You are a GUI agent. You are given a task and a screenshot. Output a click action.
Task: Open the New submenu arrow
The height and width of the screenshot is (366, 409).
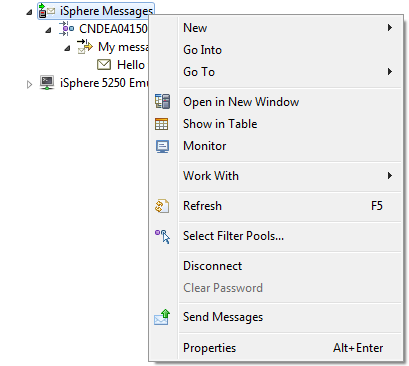[390, 28]
